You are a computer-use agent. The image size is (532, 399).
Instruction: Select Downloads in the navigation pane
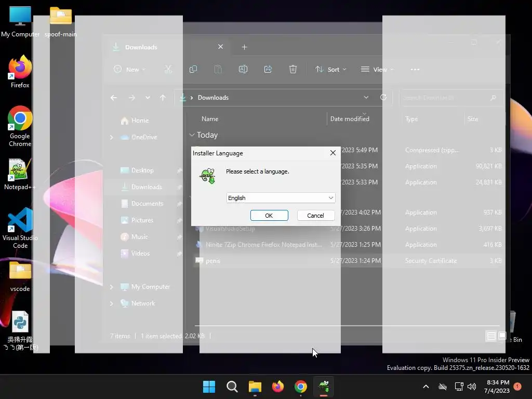point(142,187)
